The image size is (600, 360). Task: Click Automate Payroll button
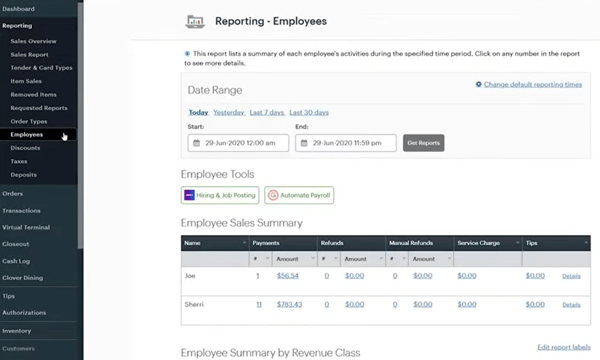[x=299, y=195]
